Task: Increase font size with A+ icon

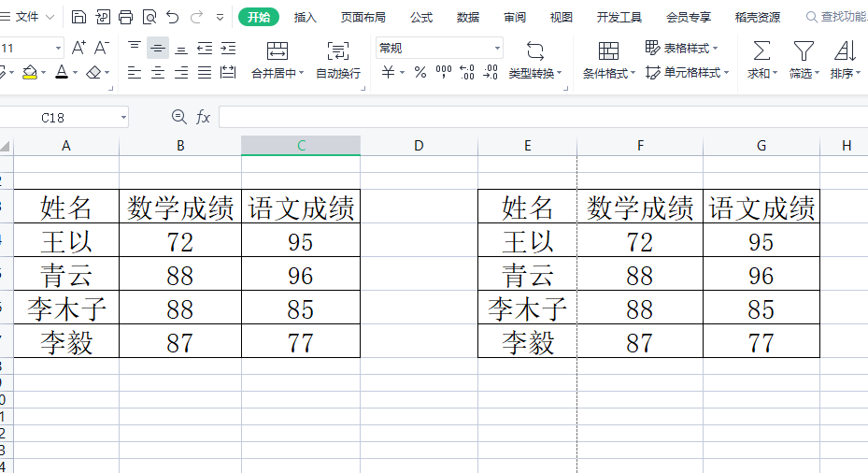Action: tap(78, 48)
